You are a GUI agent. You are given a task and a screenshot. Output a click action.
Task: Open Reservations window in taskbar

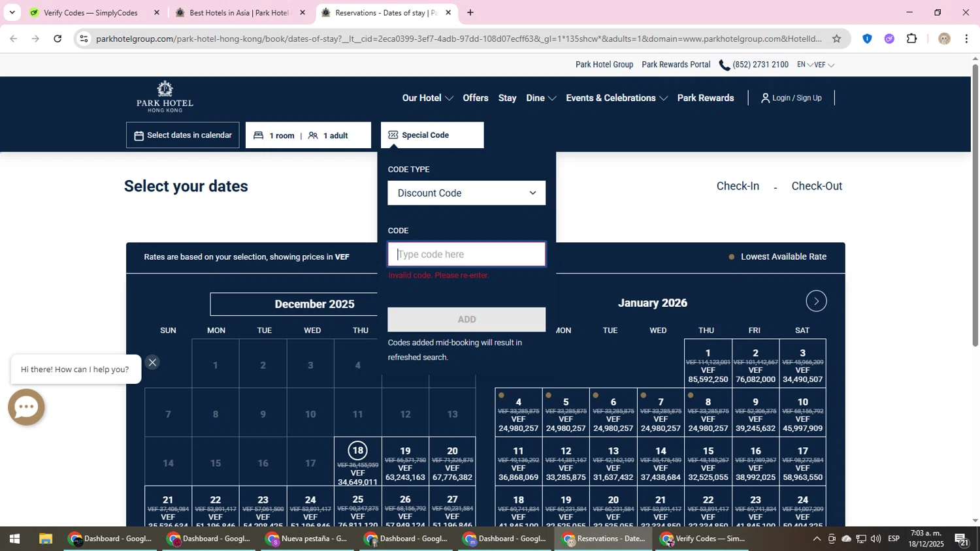[603, 539]
